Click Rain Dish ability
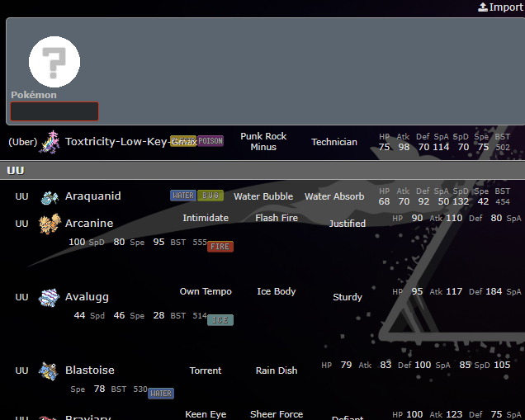The height and width of the screenshot is (420, 525). [277, 370]
